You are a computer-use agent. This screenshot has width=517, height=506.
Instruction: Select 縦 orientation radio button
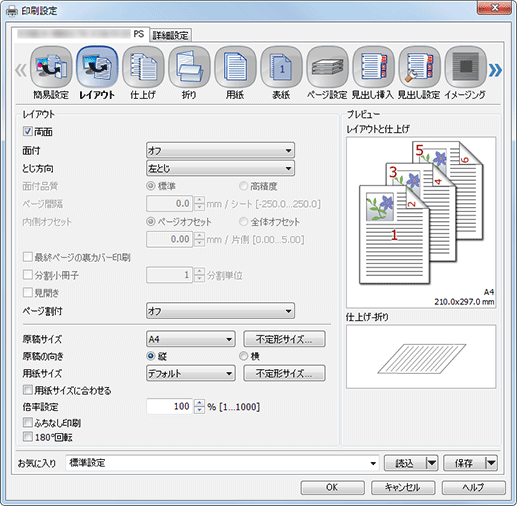151,356
